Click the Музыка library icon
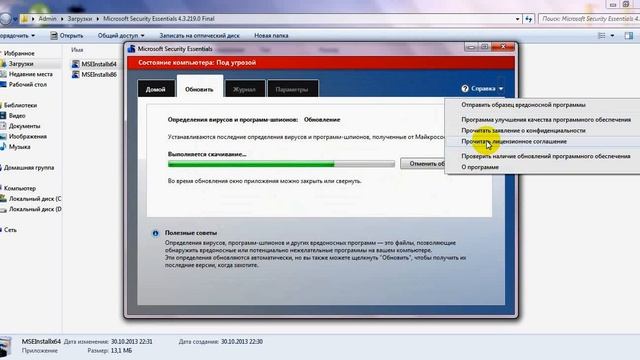 3,147
